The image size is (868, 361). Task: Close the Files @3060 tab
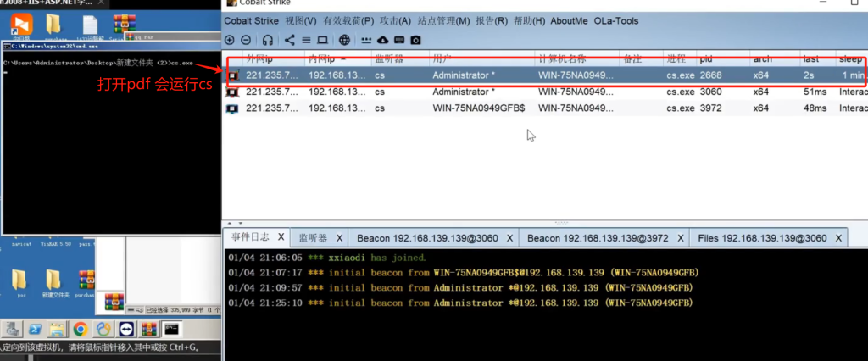[838, 238]
